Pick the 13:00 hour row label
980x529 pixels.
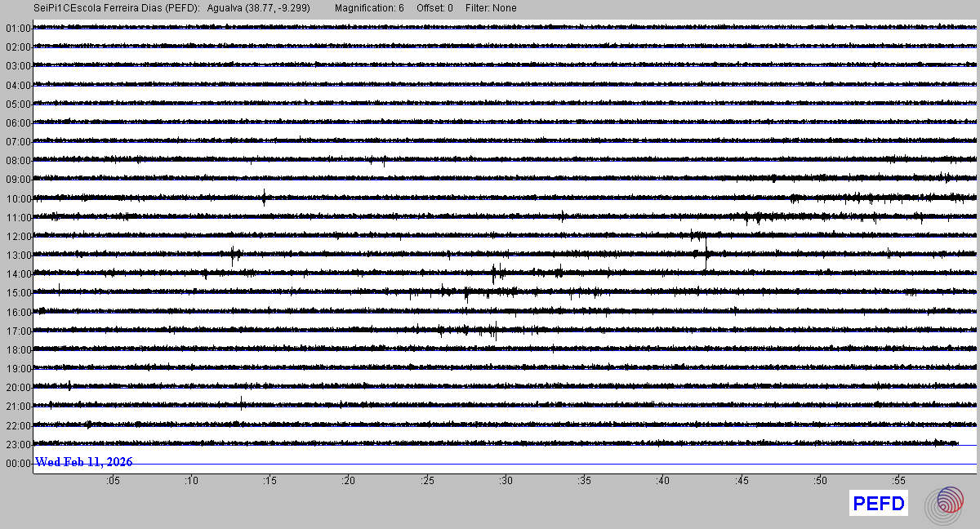point(18,256)
